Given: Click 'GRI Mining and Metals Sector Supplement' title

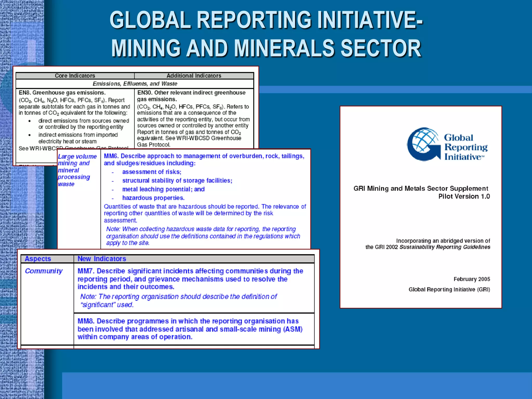Looking at the screenshot, I should click(421, 188).
